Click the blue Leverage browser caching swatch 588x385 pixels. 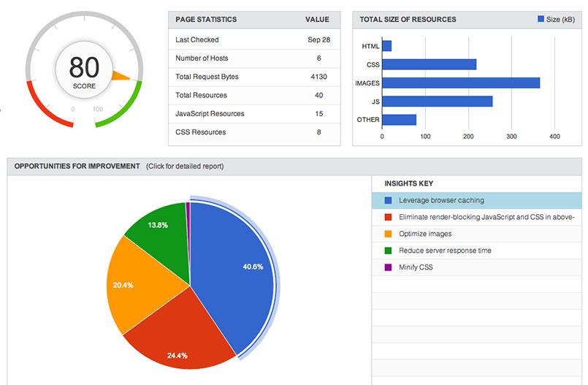click(388, 200)
